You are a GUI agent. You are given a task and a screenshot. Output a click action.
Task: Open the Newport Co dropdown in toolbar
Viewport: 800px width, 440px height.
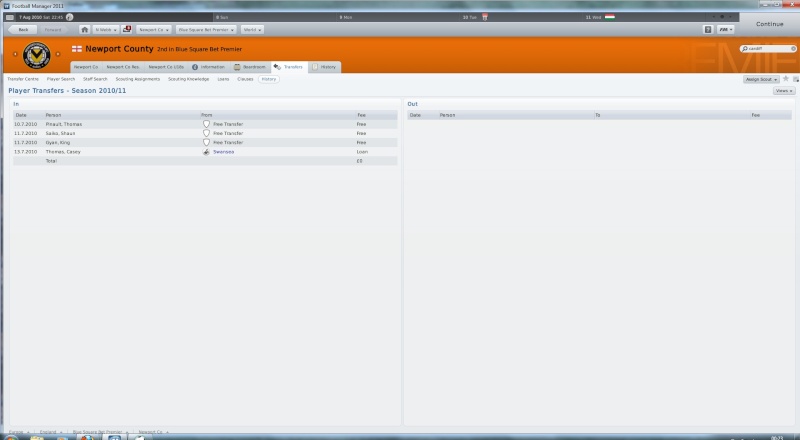tap(154, 30)
